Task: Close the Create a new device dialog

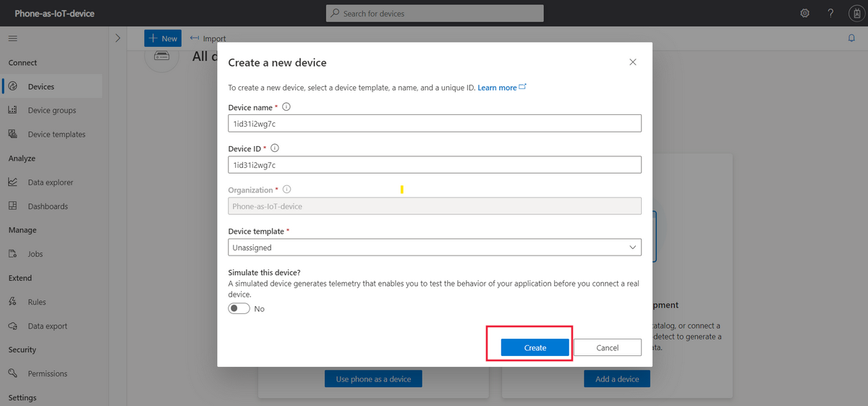Action: [x=633, y=62]
